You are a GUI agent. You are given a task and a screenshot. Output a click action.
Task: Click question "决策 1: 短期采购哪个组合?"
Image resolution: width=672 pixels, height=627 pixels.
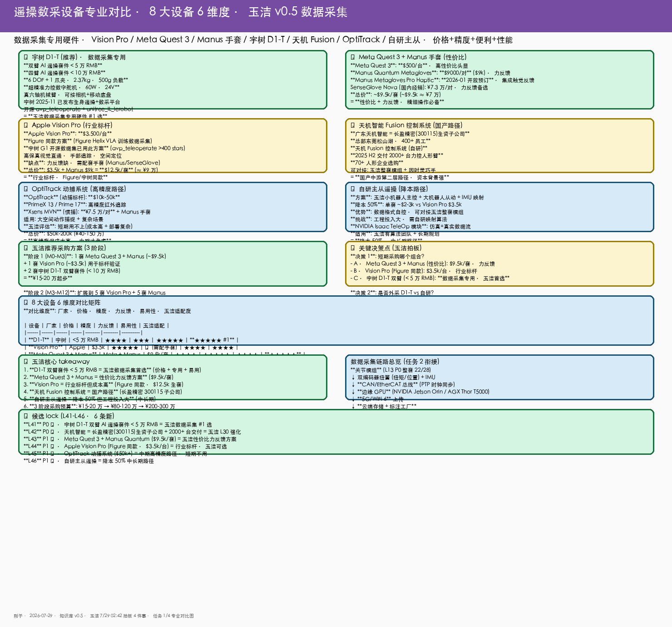click(x=387, y=256)
